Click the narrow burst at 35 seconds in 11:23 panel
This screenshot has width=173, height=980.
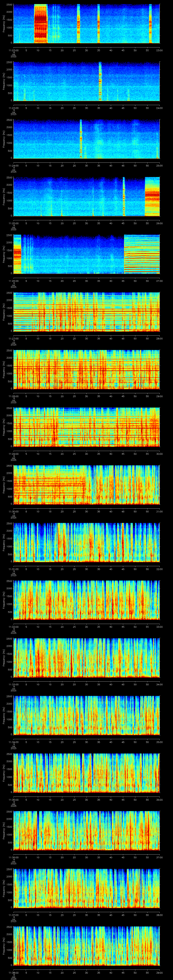click(100, 81)
